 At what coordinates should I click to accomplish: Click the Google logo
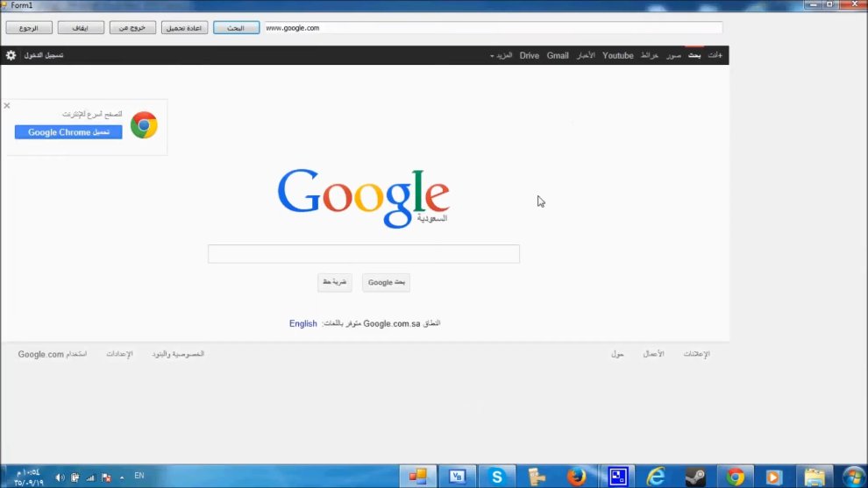click(x=364, y=197)
